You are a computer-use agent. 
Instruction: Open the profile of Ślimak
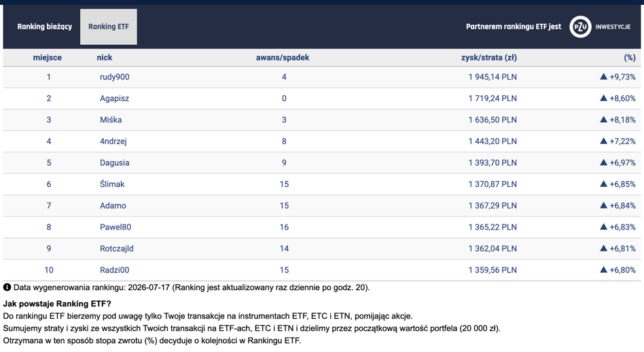(x=112, y=184)
